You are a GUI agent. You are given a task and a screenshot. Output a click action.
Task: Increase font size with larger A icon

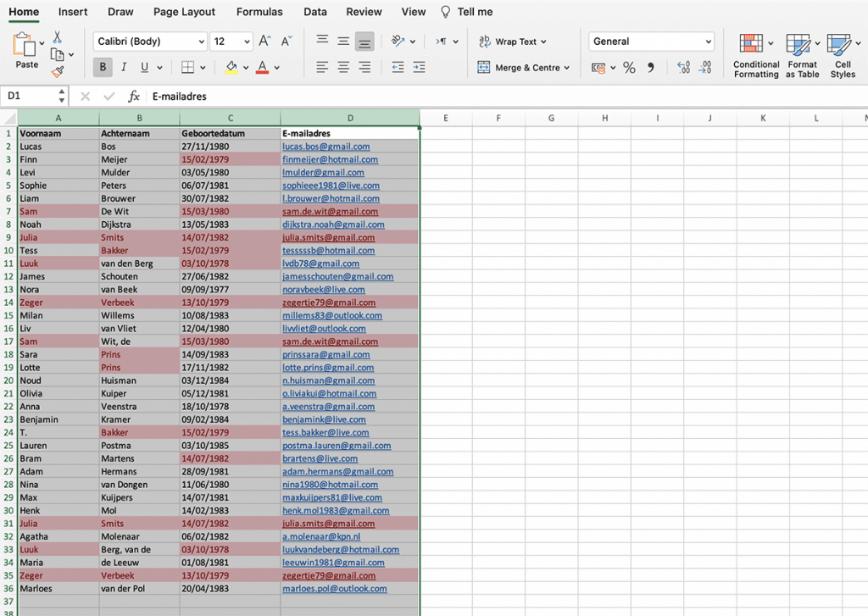pyautogui.click(x=264, y=42)
